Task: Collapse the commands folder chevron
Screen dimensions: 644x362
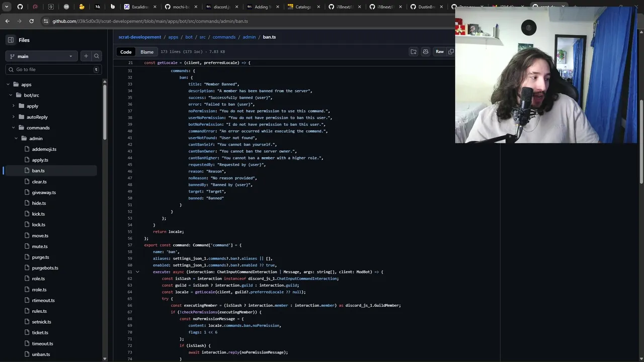Action: tap(14, 128)
